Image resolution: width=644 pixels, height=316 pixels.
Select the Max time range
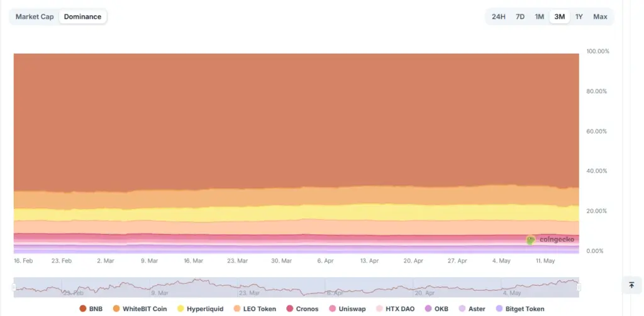600,17
